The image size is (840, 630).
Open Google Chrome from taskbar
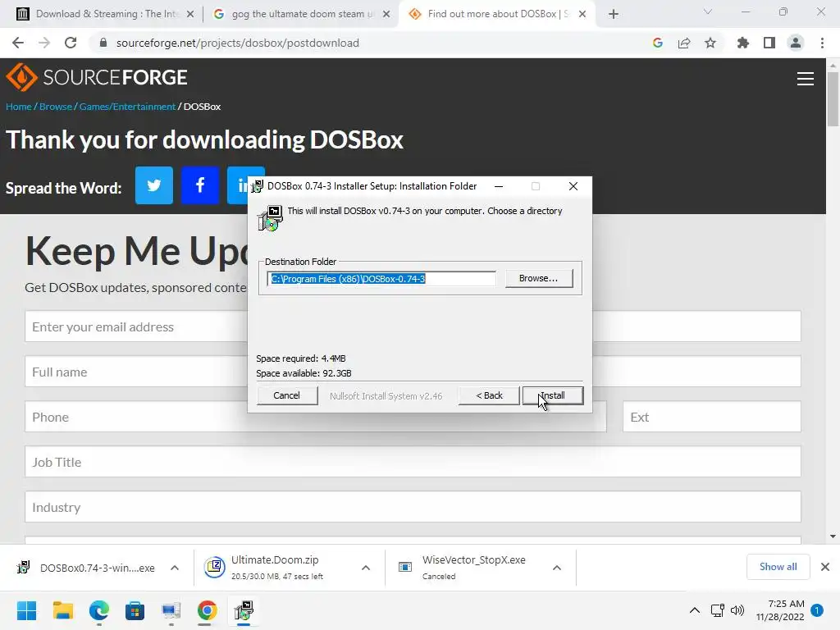pos(208,610)
